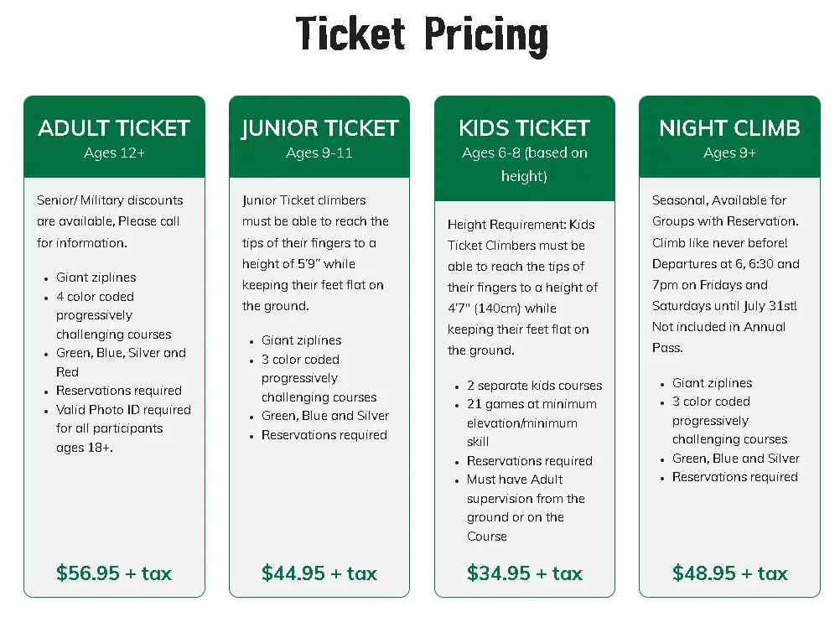The width and height of the screenshot is (840, 617).
Task: Click the Ages 12+ subtitle
Action: click(114, 153)
